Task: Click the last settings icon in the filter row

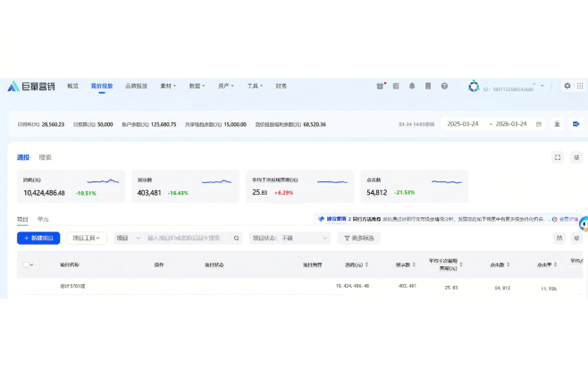Action: pyautogui.click(x=576, y=238)
